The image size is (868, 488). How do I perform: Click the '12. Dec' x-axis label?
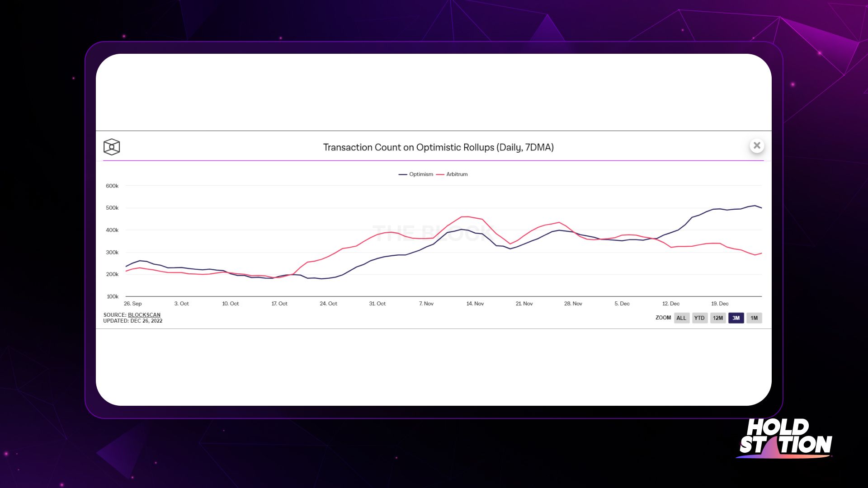(x=671, y=304)
